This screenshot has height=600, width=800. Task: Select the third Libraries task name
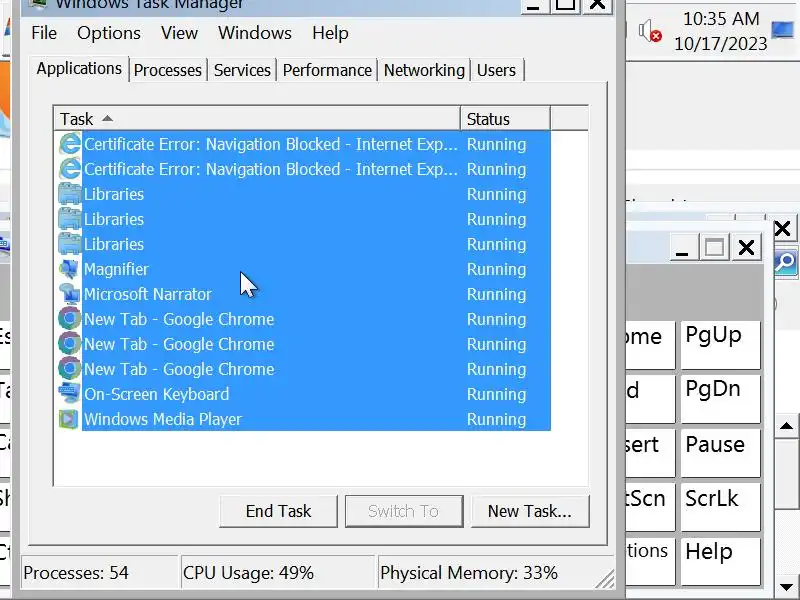coord(114,244)
